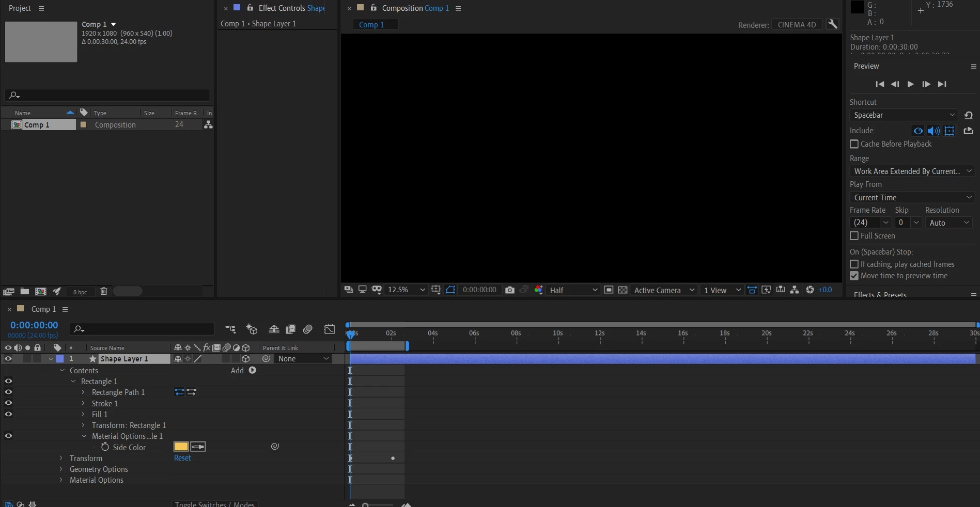Toggle include video eye icon in Preview

[918, 131]
